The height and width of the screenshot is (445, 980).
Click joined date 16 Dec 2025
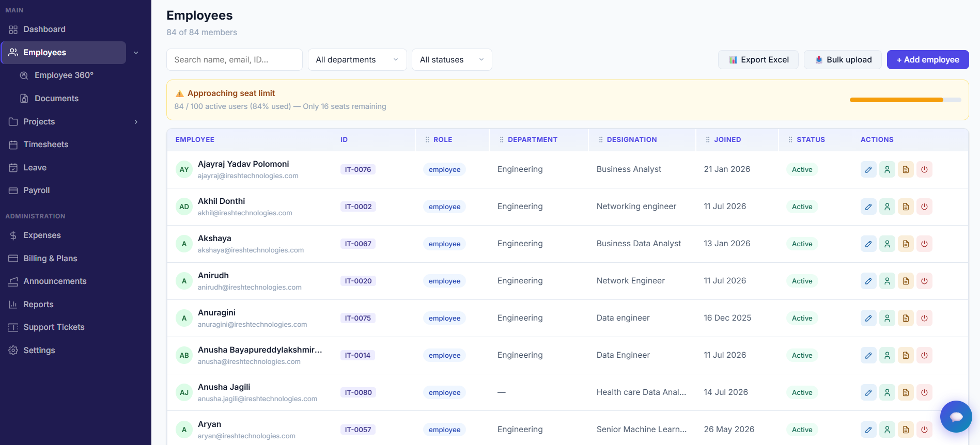click(727, 318)
